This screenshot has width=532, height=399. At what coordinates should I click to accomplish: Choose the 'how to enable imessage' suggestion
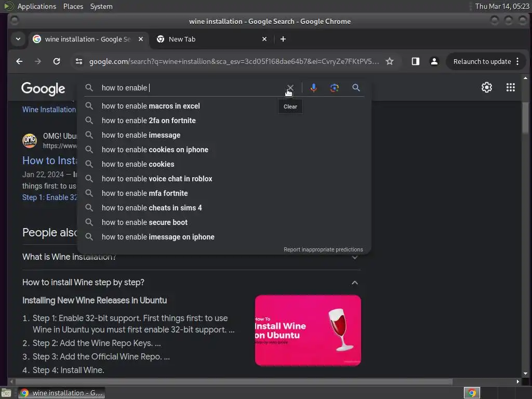(224, 135)
